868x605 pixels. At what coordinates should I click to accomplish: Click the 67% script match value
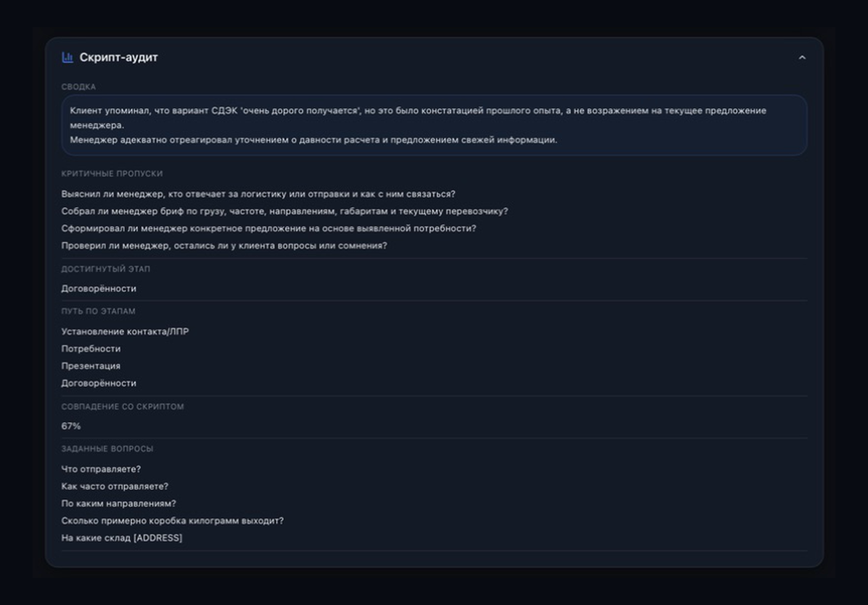(71, 426)
